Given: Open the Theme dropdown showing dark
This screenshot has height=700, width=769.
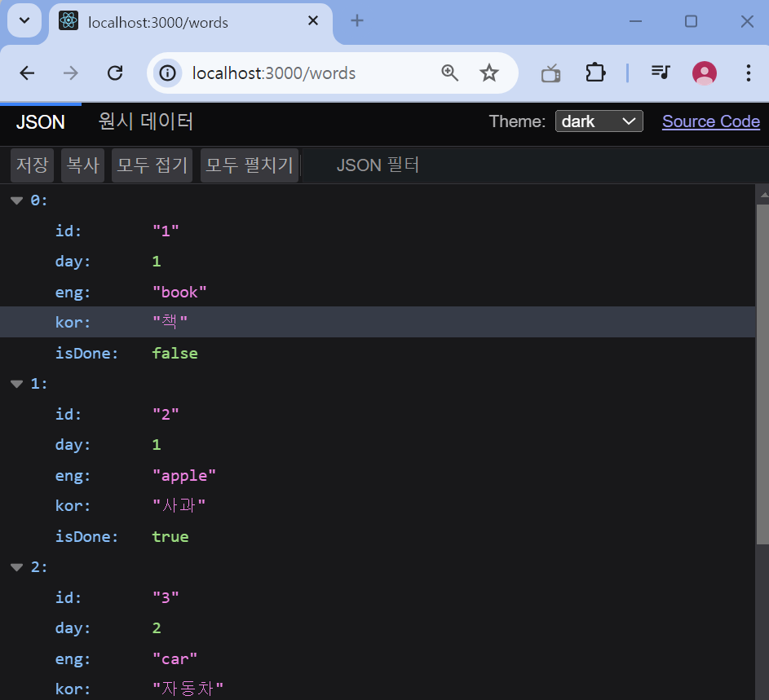Looking at the screenshot, I should (x=599, y=121).
